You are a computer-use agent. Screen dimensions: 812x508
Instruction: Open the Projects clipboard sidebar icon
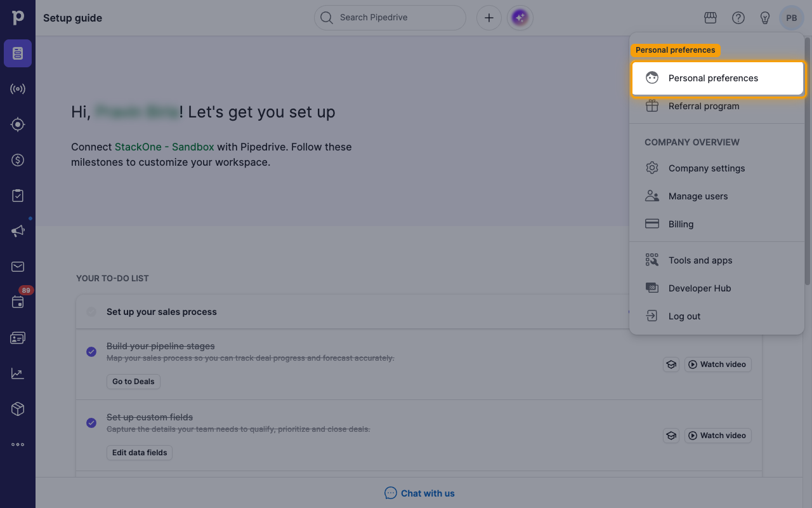click(18, 196)
